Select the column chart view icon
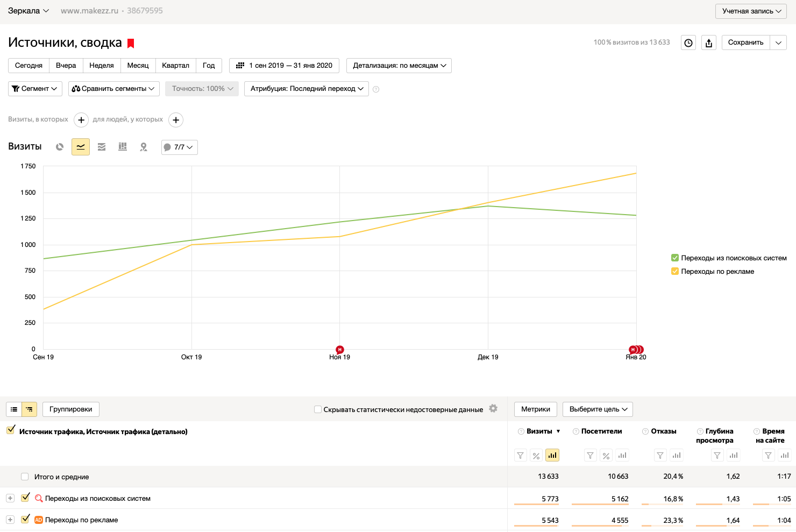 click(x=123, y=147)
